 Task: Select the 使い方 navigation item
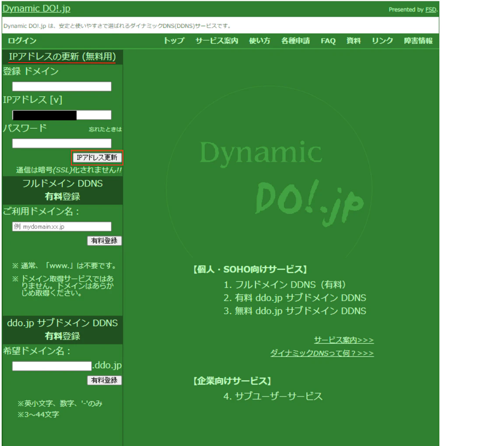point(259,41)
